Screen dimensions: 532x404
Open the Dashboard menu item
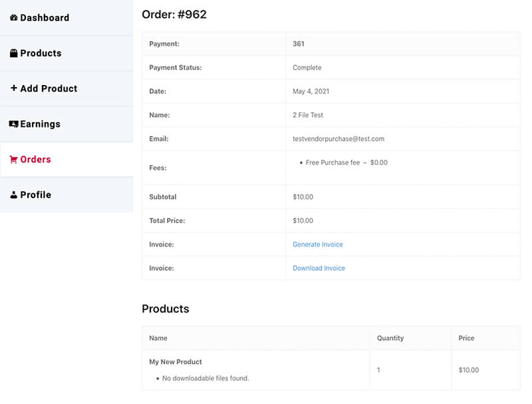(x=45, y=18)
